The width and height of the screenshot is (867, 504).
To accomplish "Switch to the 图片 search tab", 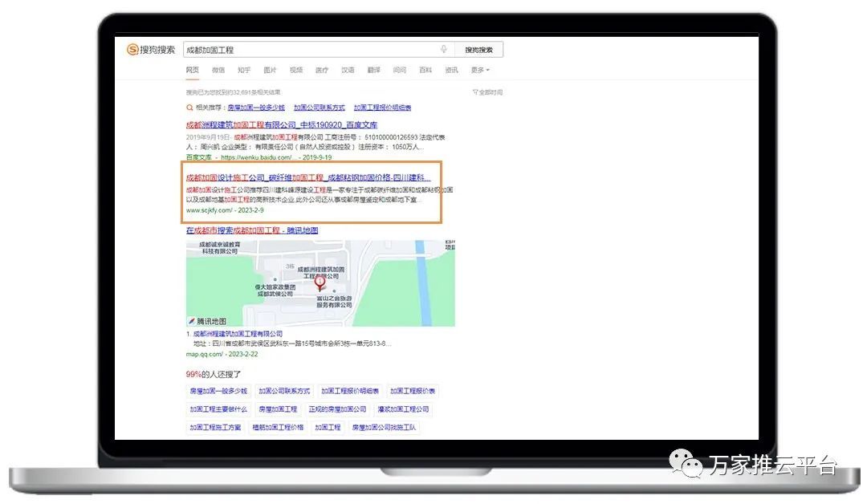I will pos(270,71).
